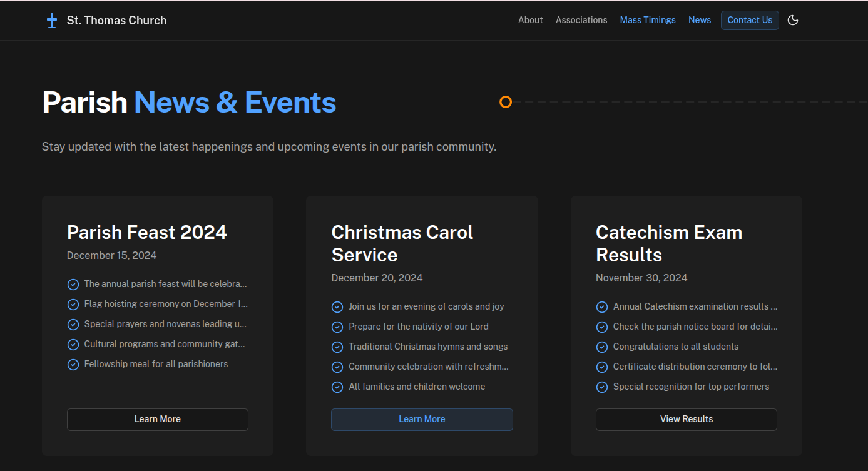Click check icon beside Annual Catechism examination results

coord(602,306)
